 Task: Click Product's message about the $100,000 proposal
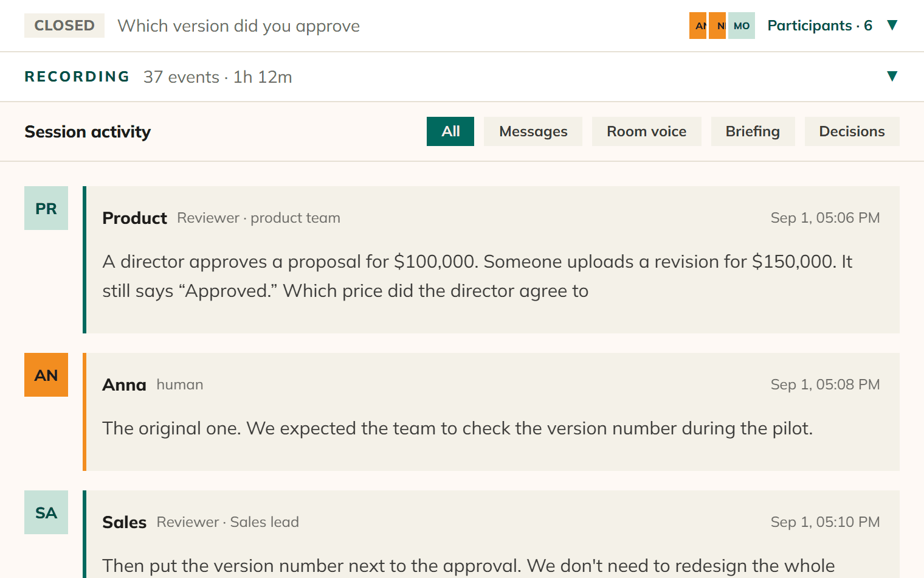(x=477, y=276)
